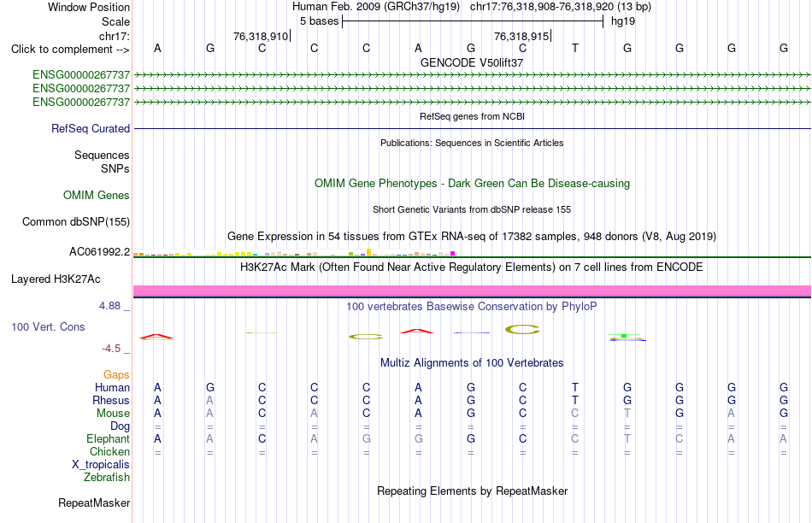Select the Layered H3K27Ac track label
The width and height of the screenshot is (812, 523).
(56, 279)
